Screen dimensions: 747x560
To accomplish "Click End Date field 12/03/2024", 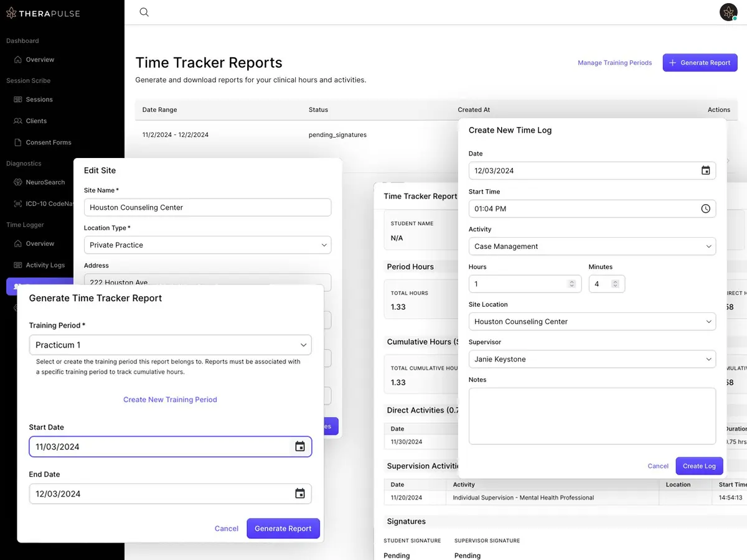I will [x=170, y=493].
